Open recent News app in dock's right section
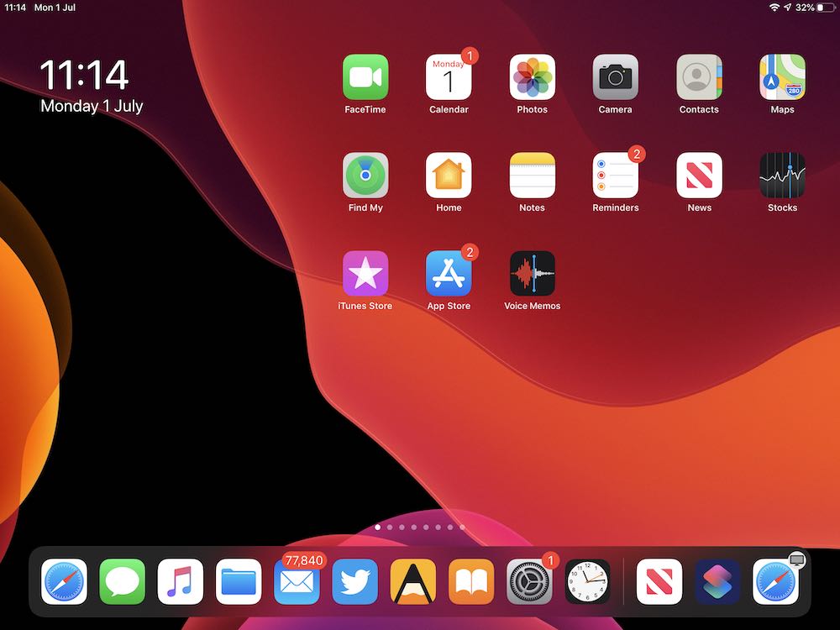The image size is (840, 630). click(659, 582)
